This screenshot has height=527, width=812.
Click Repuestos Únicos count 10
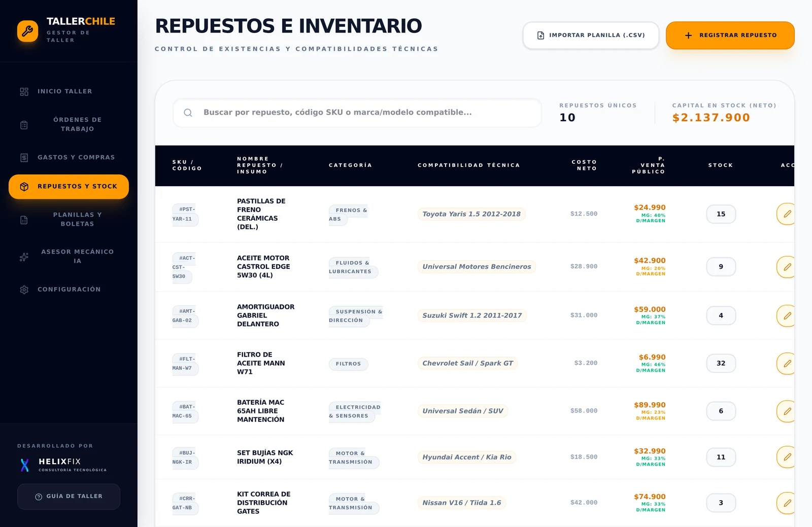point(567,118)
